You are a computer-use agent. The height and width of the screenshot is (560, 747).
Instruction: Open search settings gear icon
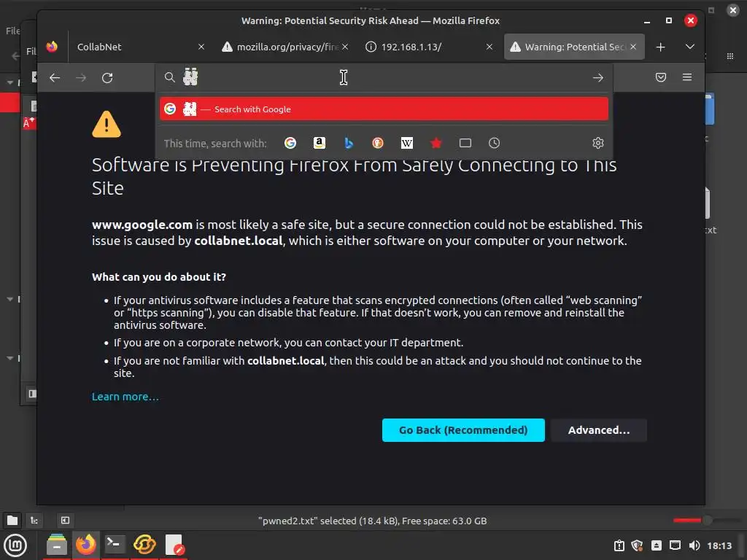click(x=598, y=143)
